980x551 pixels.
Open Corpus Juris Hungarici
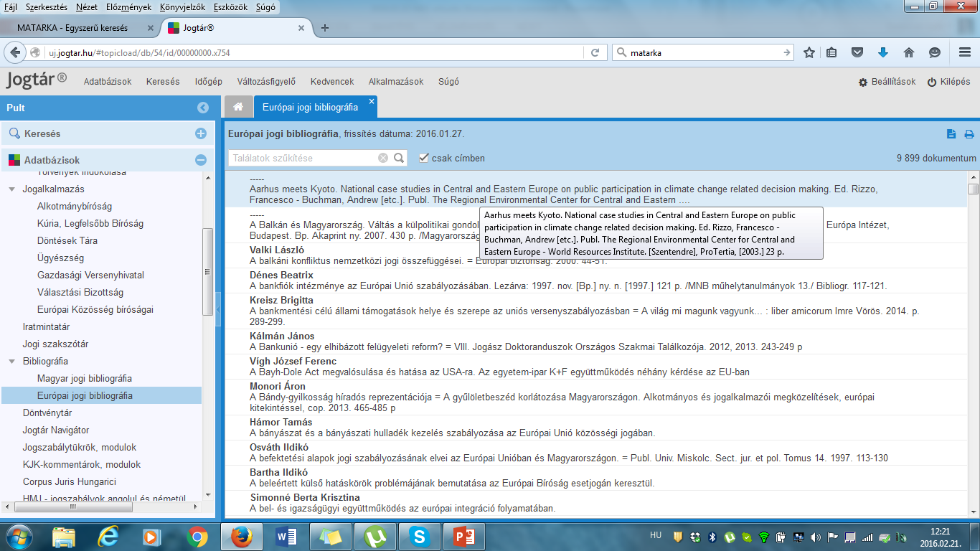pyautogui.click(x=70, y=482)
